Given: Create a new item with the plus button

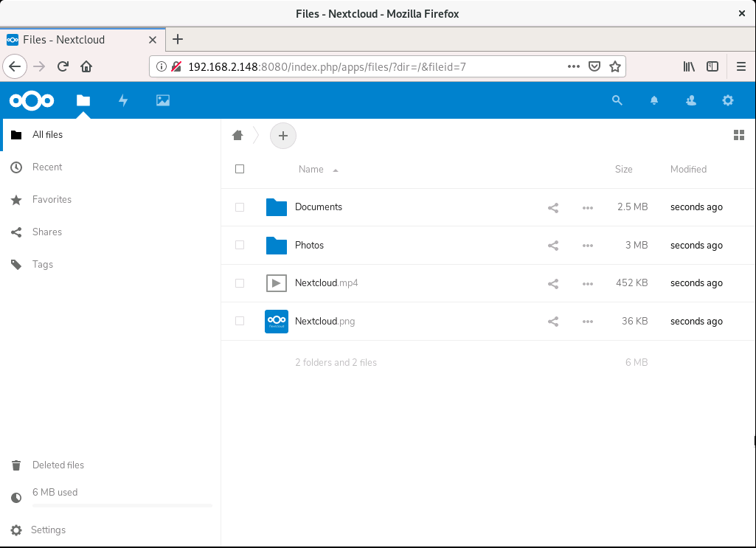Looking at the screenshot, I should 282,135.
